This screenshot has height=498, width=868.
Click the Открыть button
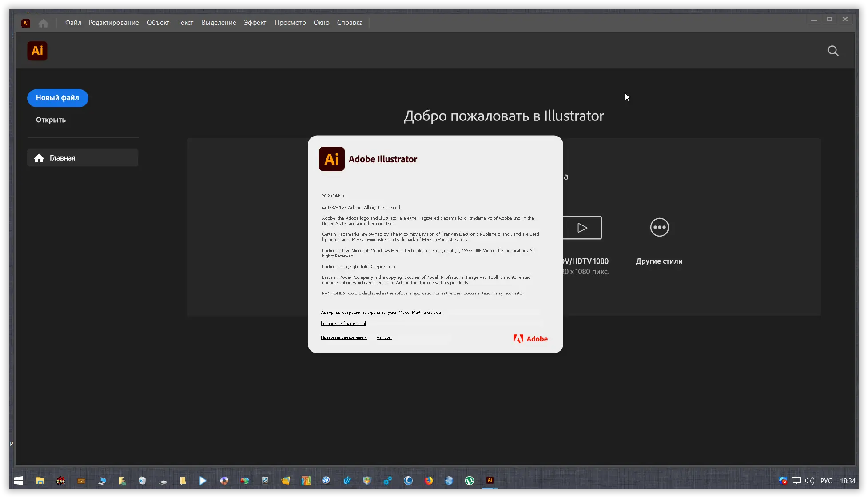pyautogui.click(x=51, y=120)
